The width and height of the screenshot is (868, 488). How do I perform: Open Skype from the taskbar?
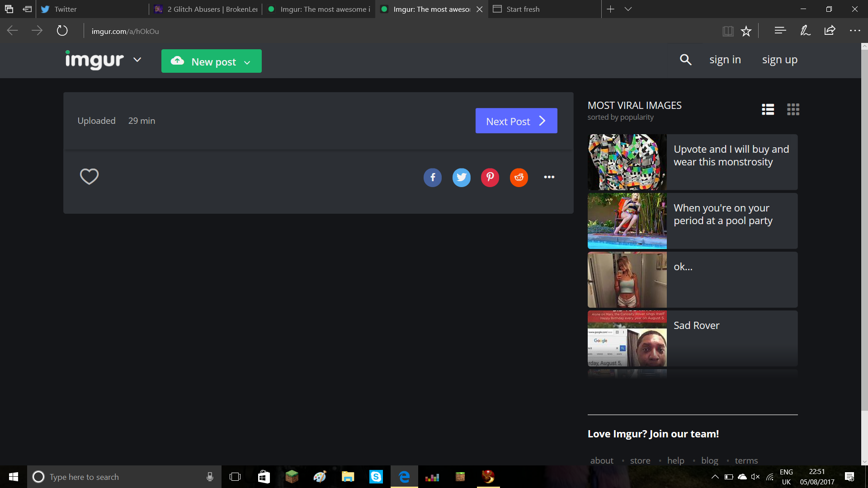376,477
